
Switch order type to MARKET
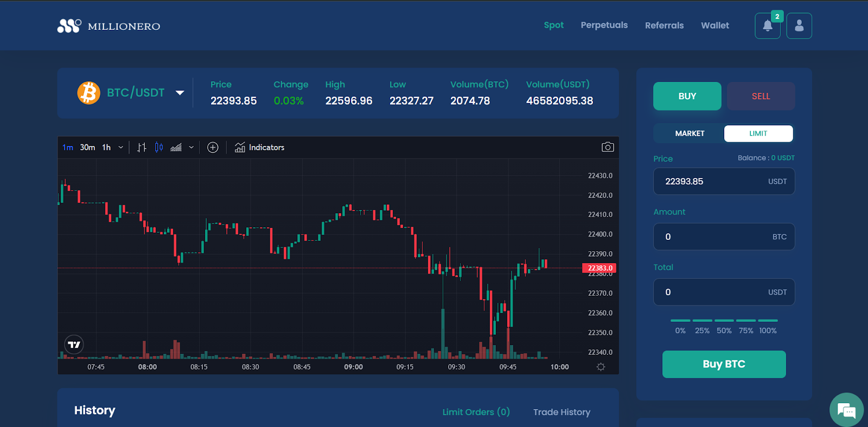[690, 133]
